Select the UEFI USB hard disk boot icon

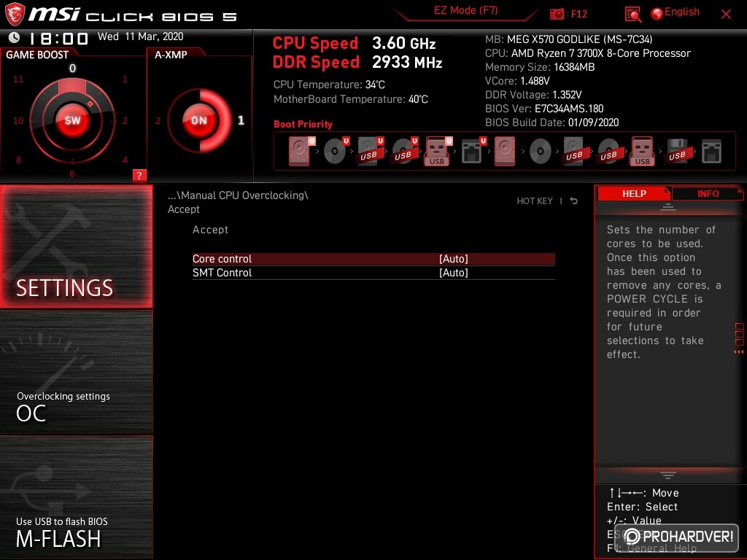(x=370, y=151)
